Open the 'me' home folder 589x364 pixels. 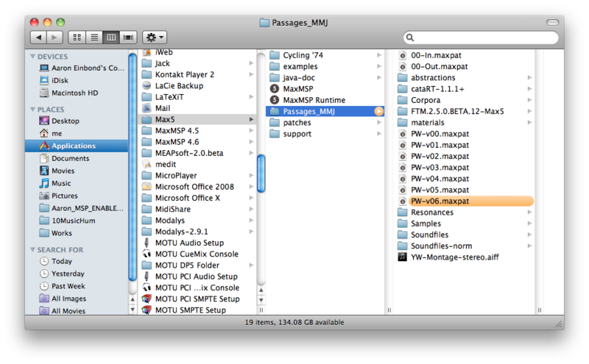click(51, 133)
